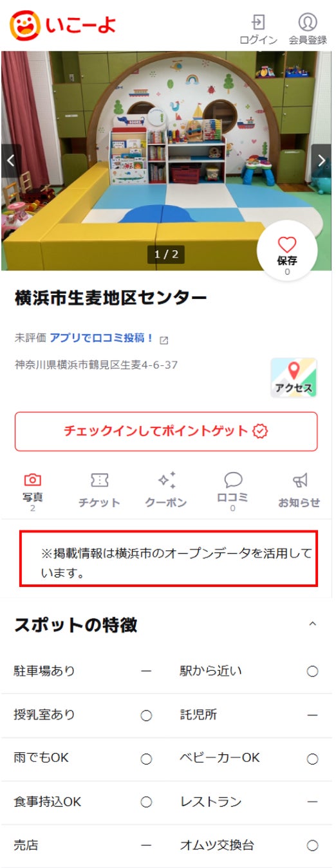Collapse the スポットの特徴 section chevron

tap(313, 624)
